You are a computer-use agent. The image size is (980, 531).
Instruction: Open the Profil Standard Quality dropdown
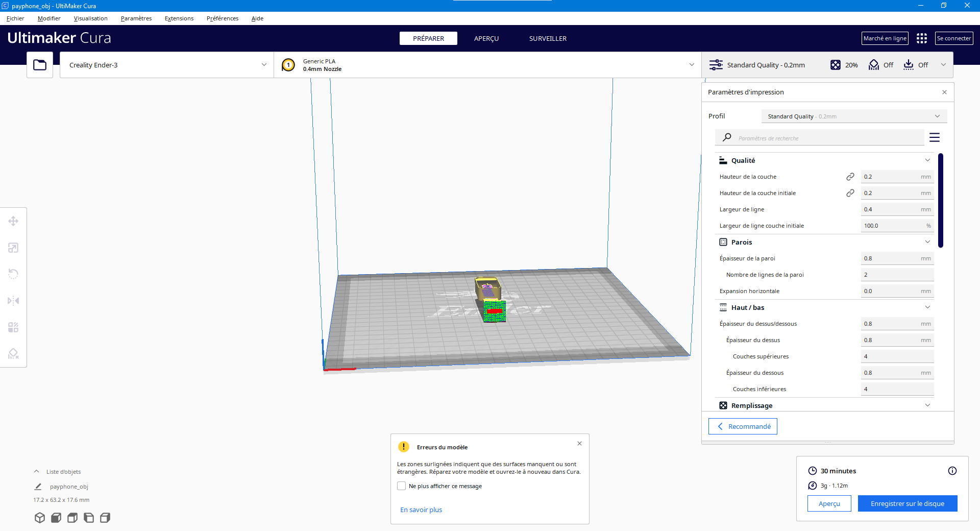pyautogui.click(x=854, y=116)
